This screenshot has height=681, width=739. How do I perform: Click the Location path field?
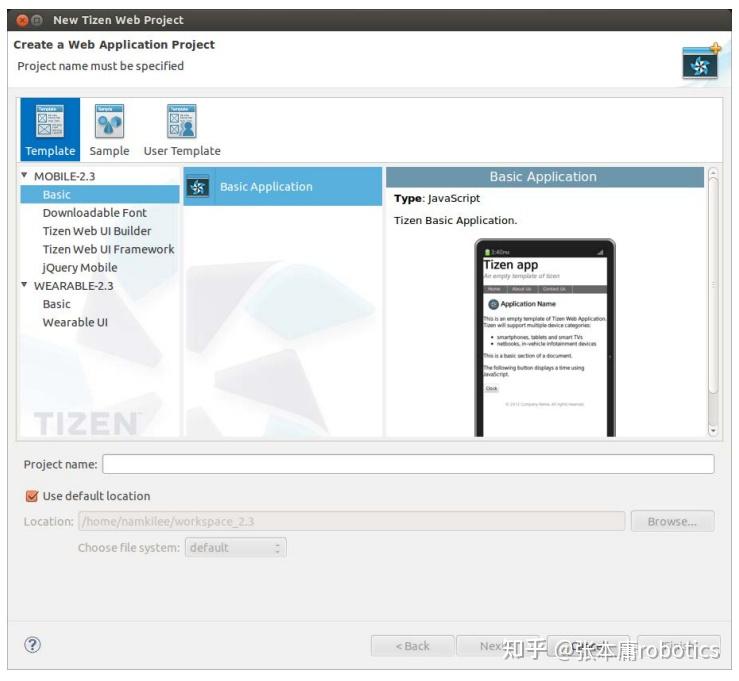click(x=352, y=521)
